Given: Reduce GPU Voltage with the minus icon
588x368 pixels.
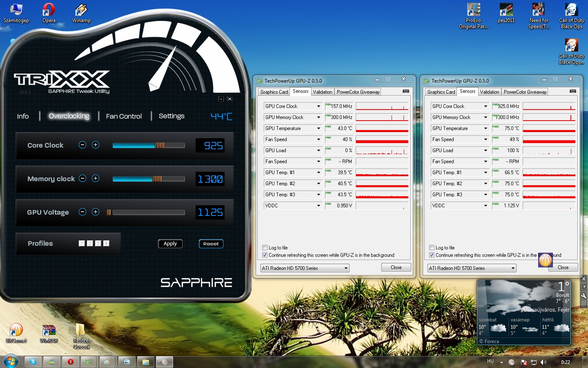Looking at the screenshot, I should click(x=82, y=212).
